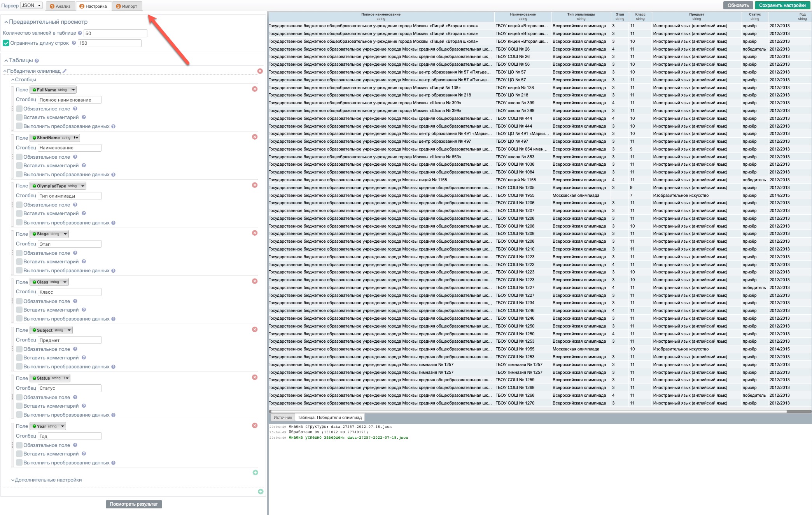Screen dimensions: 812x515
Task: Remove the FullName field with red X
Action: tap(255, 89)
